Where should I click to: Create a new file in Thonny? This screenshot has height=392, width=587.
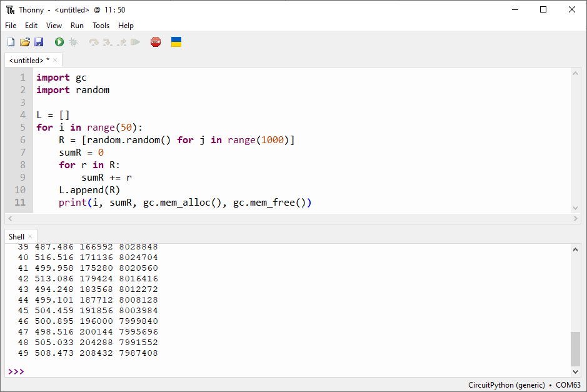[11, 42]
